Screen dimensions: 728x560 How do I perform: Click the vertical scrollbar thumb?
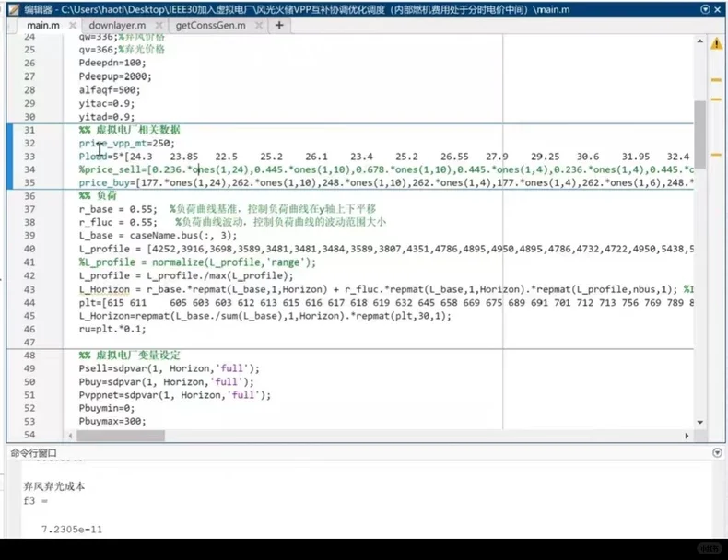pos(699,134)
